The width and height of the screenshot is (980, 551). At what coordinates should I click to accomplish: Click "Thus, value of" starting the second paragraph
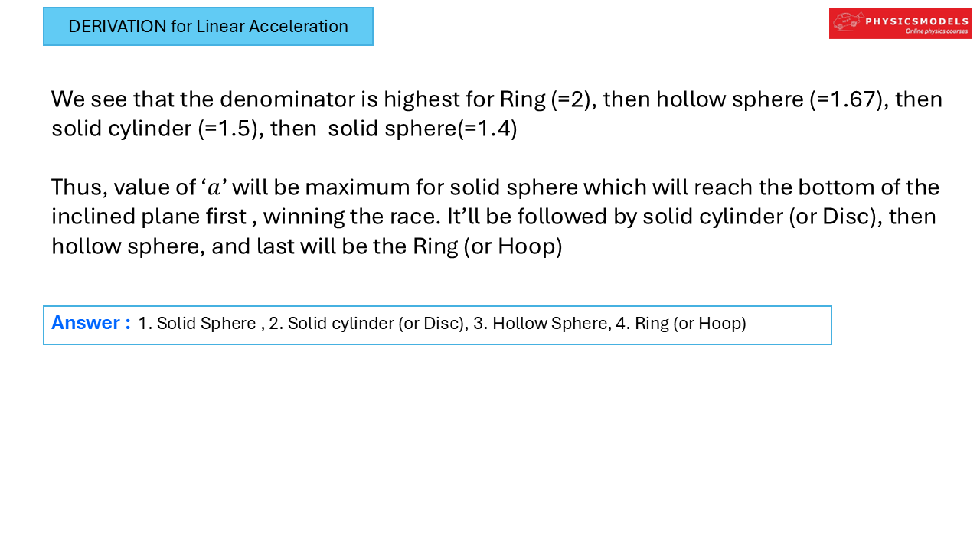[122, 187]
